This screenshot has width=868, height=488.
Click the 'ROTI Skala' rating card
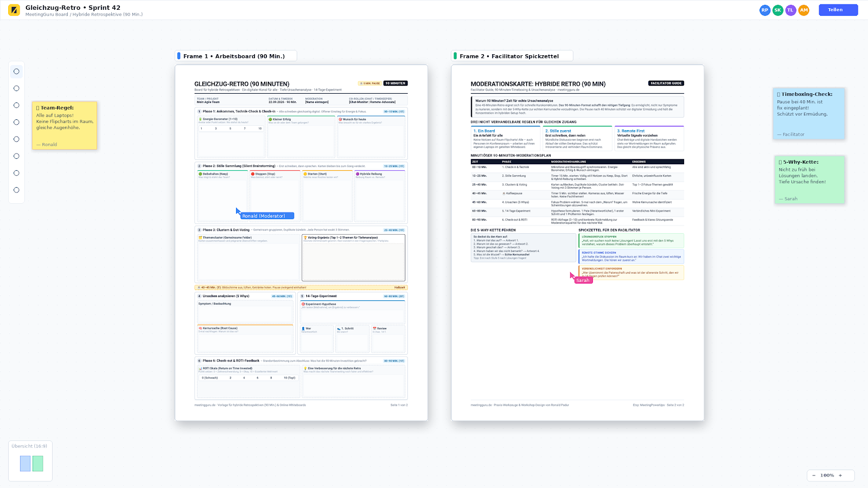pyautogui.click(x=248, y=381)
